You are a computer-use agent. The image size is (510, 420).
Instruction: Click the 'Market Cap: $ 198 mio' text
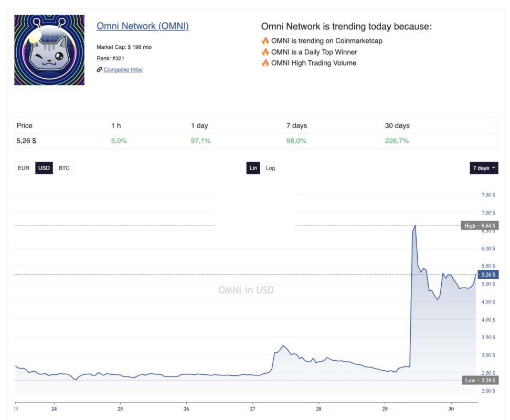tap(124, 47)
